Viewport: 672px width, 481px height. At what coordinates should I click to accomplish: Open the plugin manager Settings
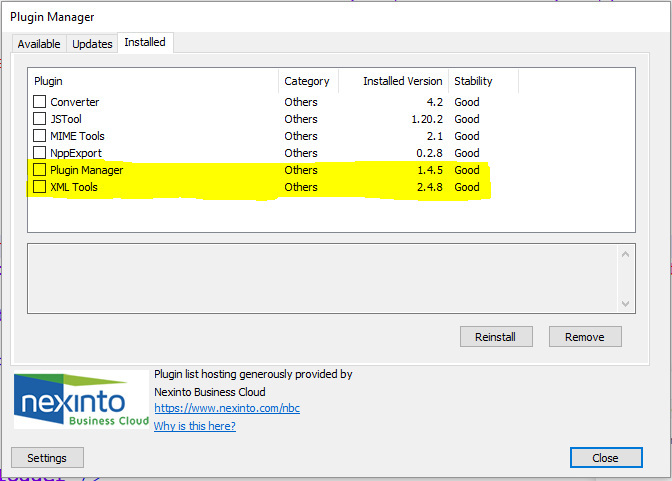pos(47,458)
